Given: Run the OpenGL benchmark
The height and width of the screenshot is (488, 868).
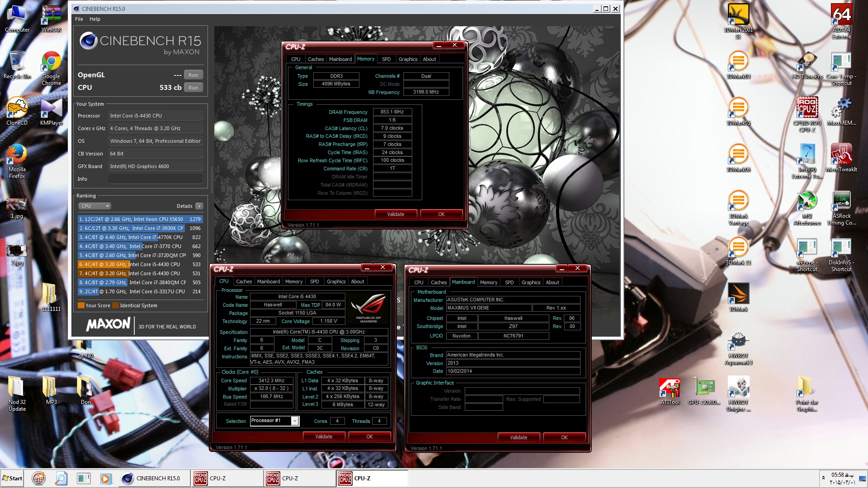Looking at the screenshot, I should coord(193,75).
